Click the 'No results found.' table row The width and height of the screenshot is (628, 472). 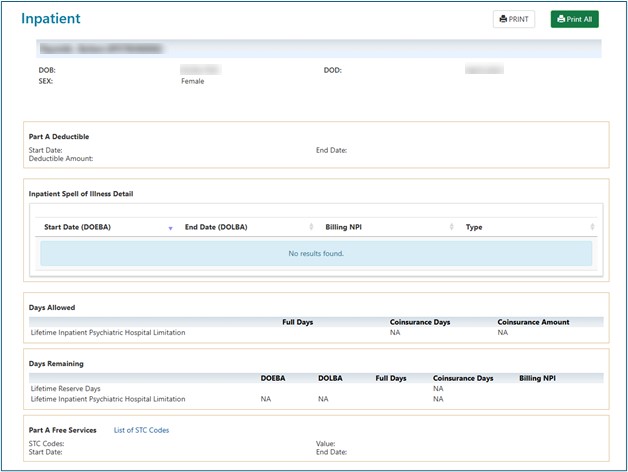[316, 254]
